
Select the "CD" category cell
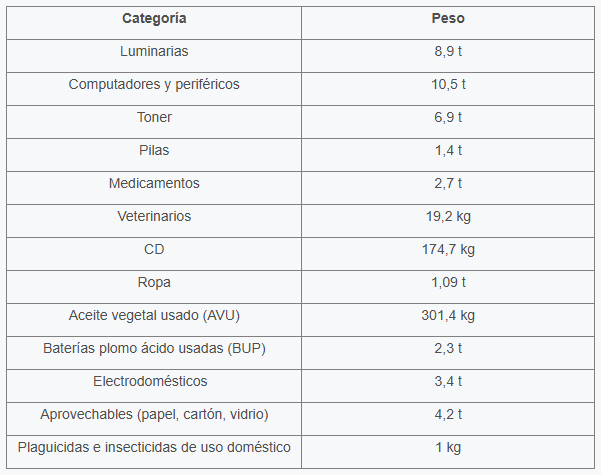[154, 249]
